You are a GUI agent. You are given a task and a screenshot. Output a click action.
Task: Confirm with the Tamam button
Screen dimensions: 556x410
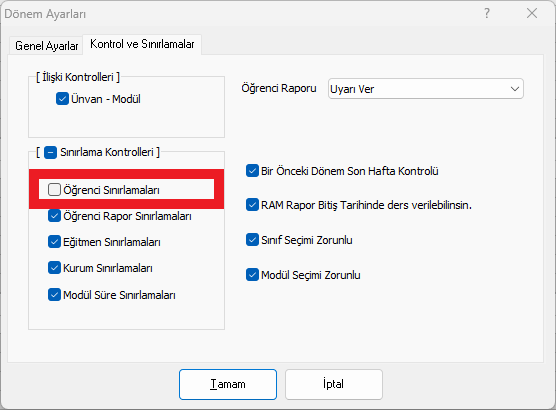[x=228, y=384]
